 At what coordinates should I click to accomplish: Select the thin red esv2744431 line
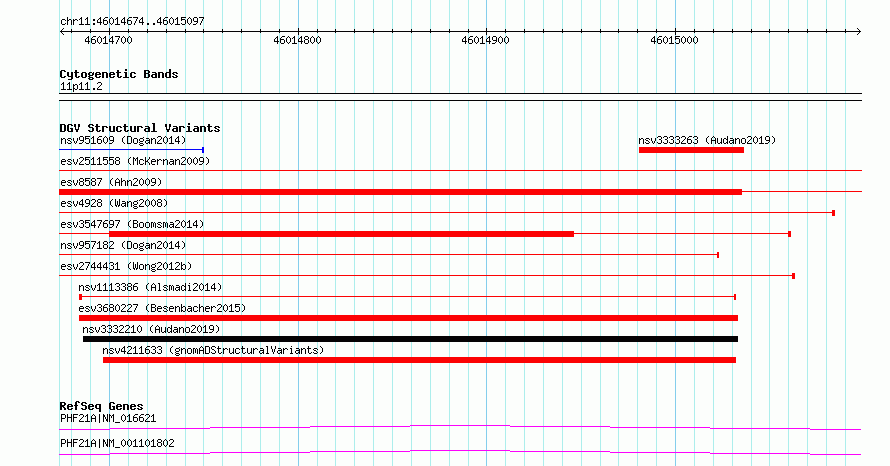[x=427, y=276]
